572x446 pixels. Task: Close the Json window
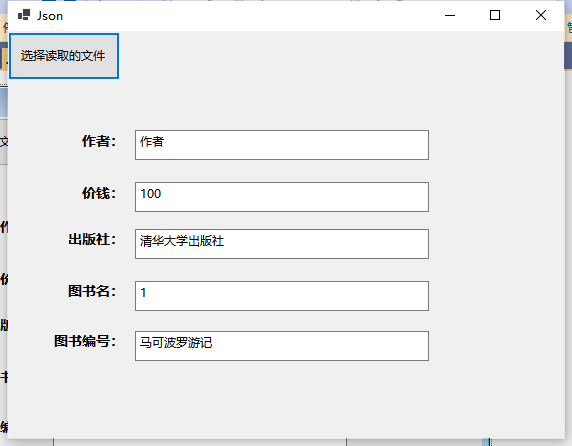(541, 15)
